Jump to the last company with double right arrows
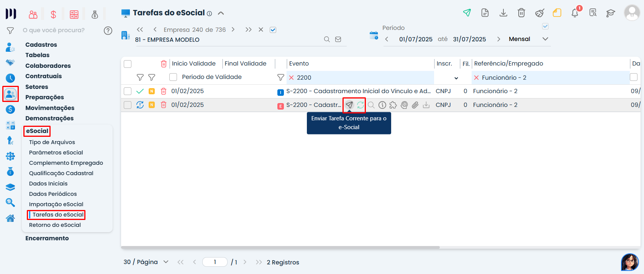 [x=249, y=30]
